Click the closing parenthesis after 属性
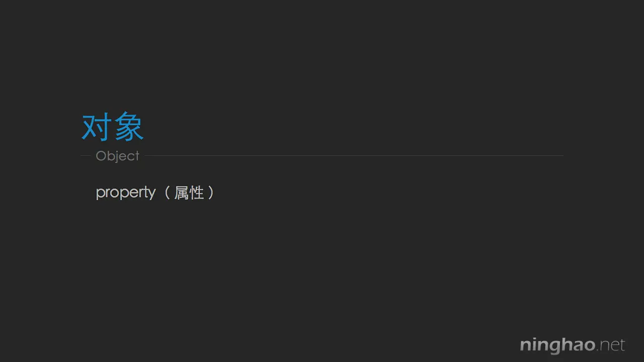 211,193
